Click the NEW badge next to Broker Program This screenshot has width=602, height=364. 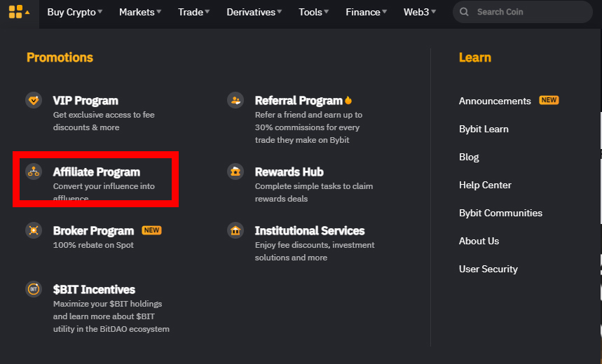coord(151,230)
